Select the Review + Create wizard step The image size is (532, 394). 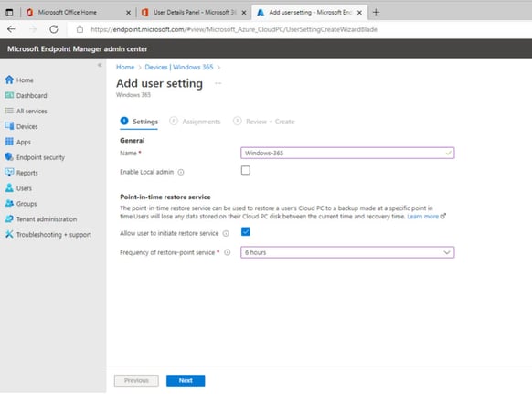pyautogui.click(x=264, y=122)
